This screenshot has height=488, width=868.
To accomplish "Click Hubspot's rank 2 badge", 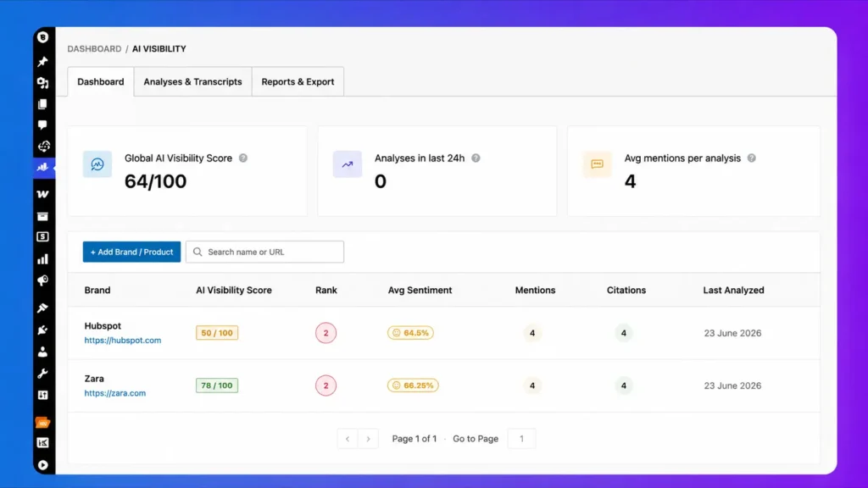I will pyautogui.click(x=326, y=332).
